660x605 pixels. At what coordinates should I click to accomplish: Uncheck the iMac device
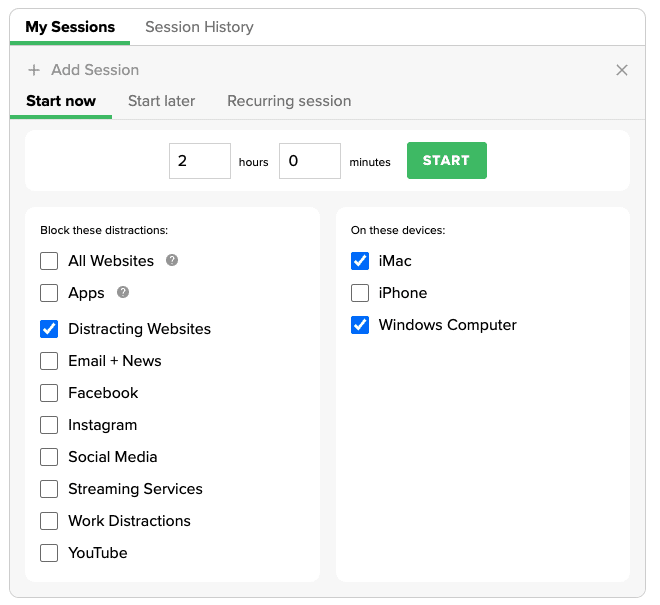(x=360, y=261)
